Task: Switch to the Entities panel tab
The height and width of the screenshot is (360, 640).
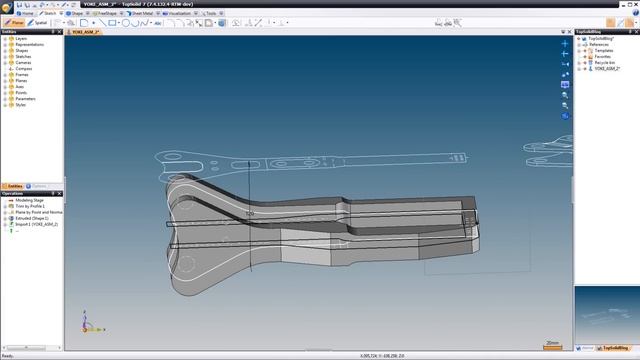Action: tap(12, 186)
